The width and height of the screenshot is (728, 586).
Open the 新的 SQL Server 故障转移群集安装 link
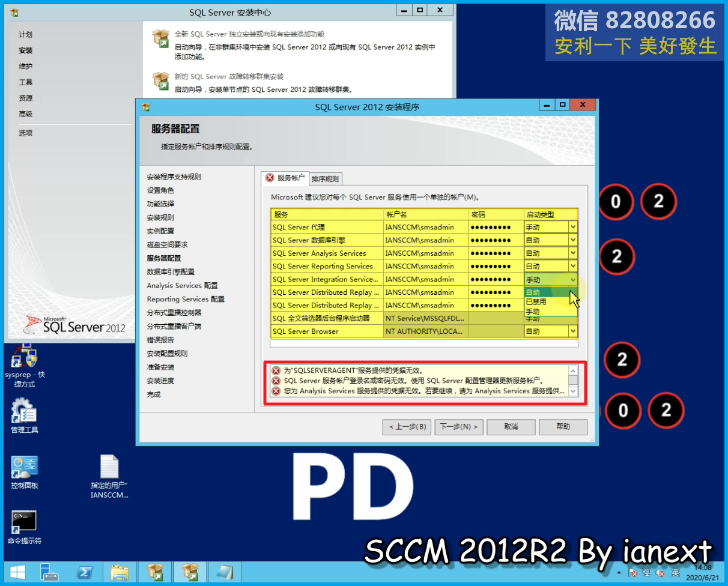click(x=229, y=77)
